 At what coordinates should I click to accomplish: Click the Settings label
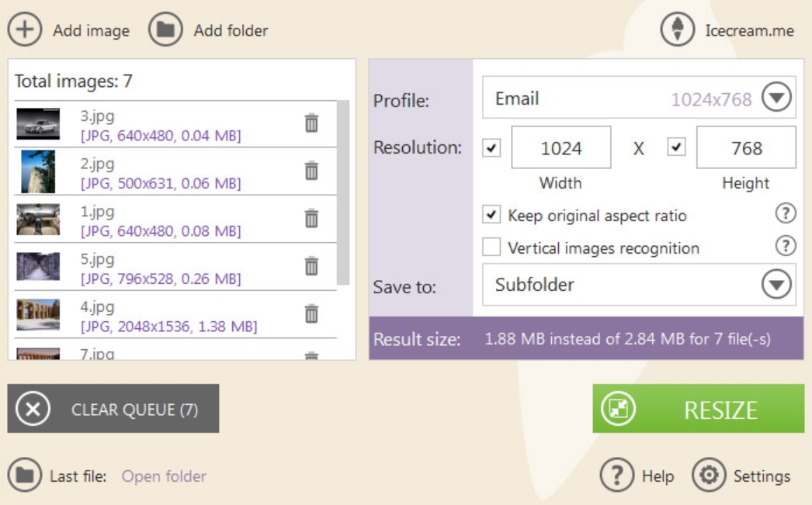pyautogui.click(x=762, y=476)
